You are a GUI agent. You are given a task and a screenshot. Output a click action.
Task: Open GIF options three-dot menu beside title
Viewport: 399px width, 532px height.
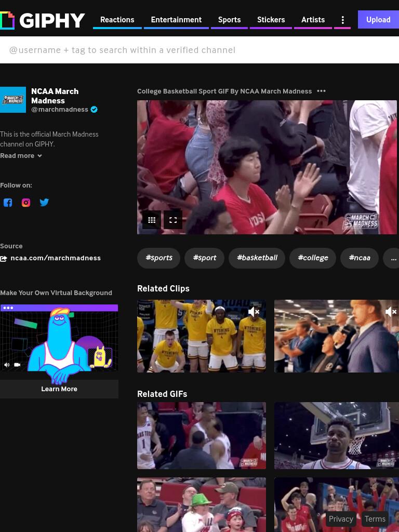321,91
